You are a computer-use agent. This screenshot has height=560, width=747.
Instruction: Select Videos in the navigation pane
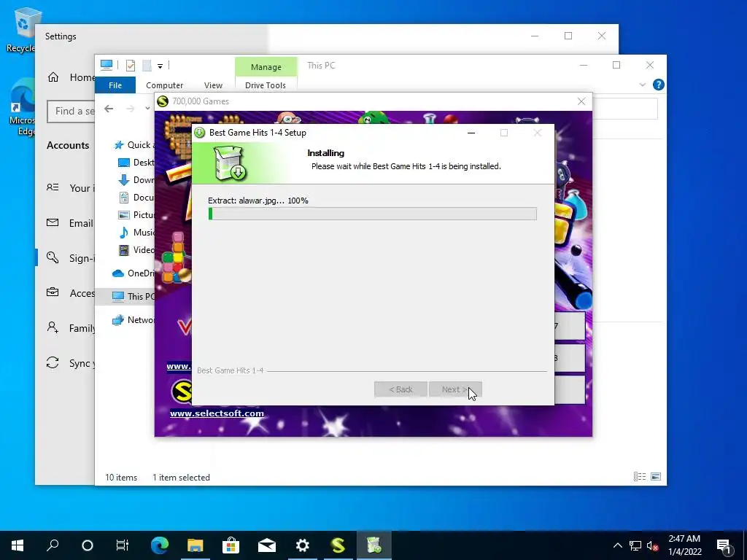(136, 249)
